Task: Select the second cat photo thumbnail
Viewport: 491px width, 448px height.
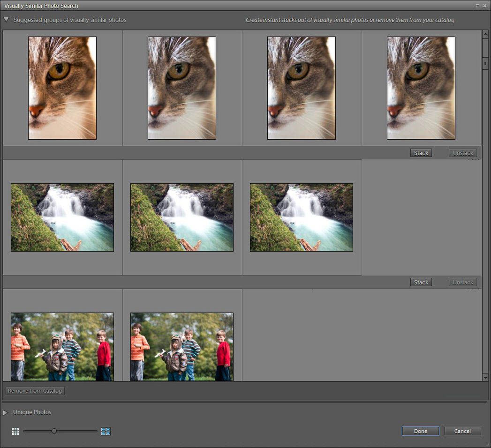Action: tap(182, 88)
